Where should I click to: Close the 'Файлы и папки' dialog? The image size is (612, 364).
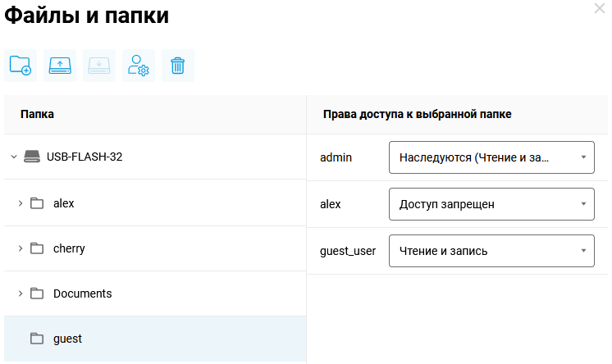click(599, 8)
